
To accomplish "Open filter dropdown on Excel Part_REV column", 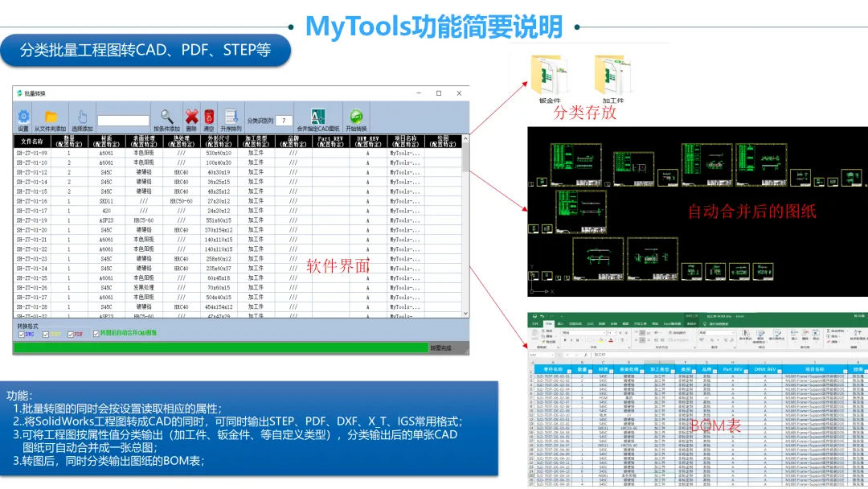I will point(746,371).
